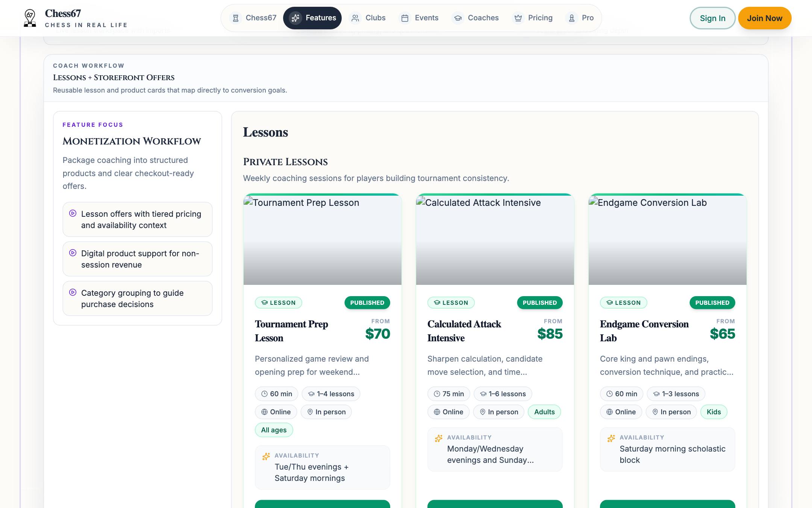Click play icon beside Digital product support
The height and width of the screenshot is (508, 812).
pyautogui.click(x=73, y=253)
